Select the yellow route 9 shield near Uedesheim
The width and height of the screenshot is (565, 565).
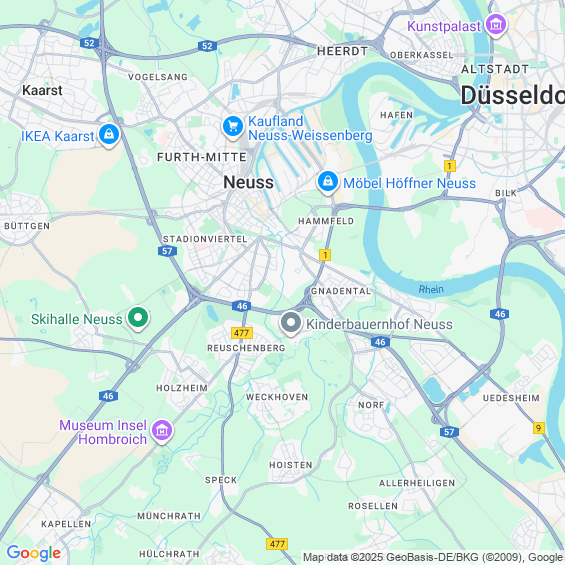538,428
